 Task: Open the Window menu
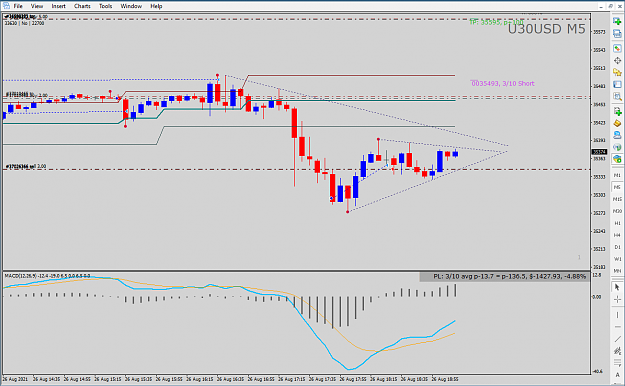tap(131, 6)
